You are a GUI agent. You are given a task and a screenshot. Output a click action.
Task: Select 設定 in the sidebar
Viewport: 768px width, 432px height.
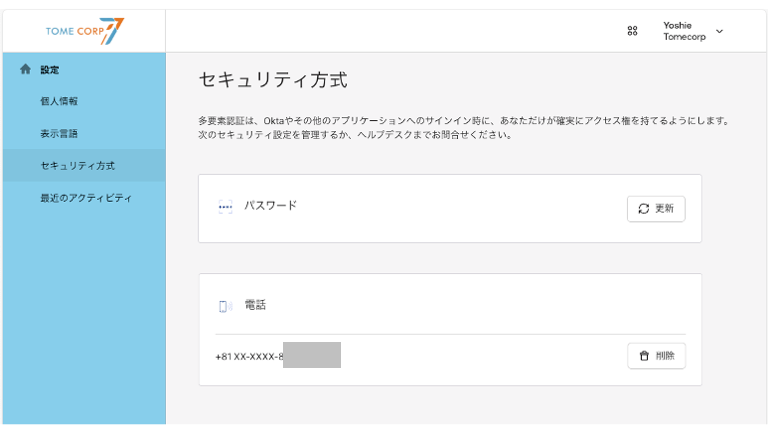50,70
